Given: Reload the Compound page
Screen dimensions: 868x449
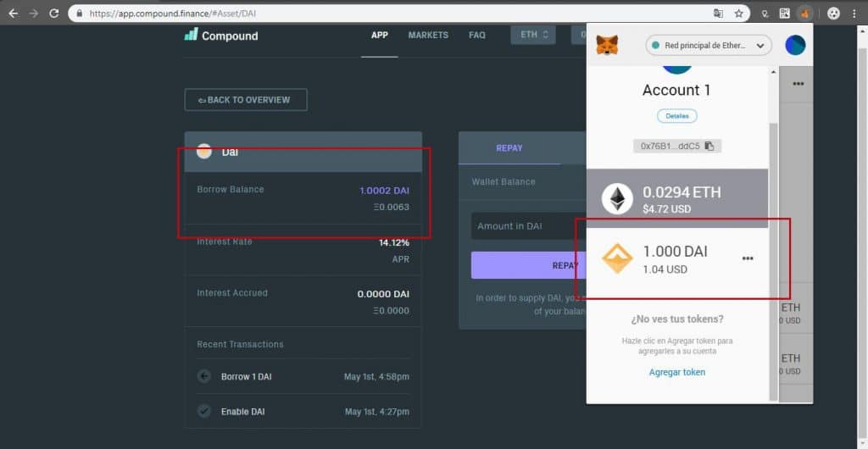Looking at the screenshot, I should click(x=53, y=14).
